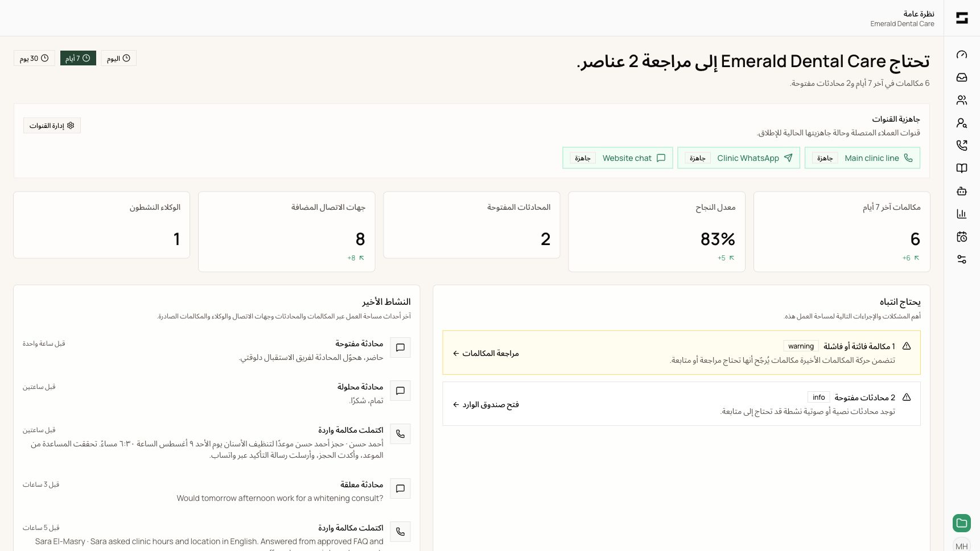Click whitening consult message text
The width and height of the screenshot is (980, 551).
click(280, 498)
